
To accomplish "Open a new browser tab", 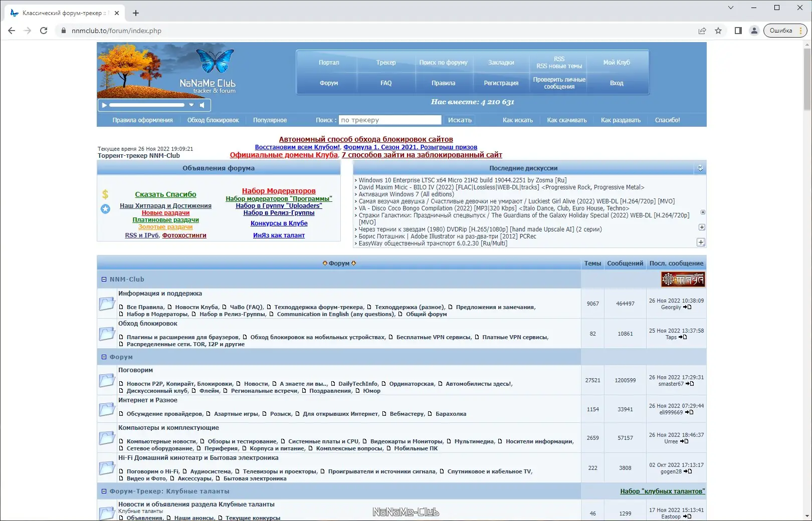I will (x=136, y=13).
